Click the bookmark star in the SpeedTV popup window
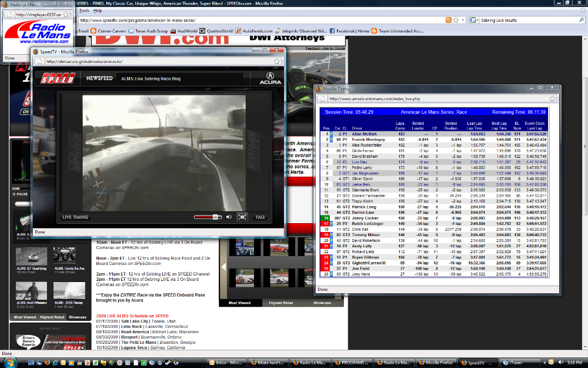This screenshot has height=368, width=588. coord(277,61)
